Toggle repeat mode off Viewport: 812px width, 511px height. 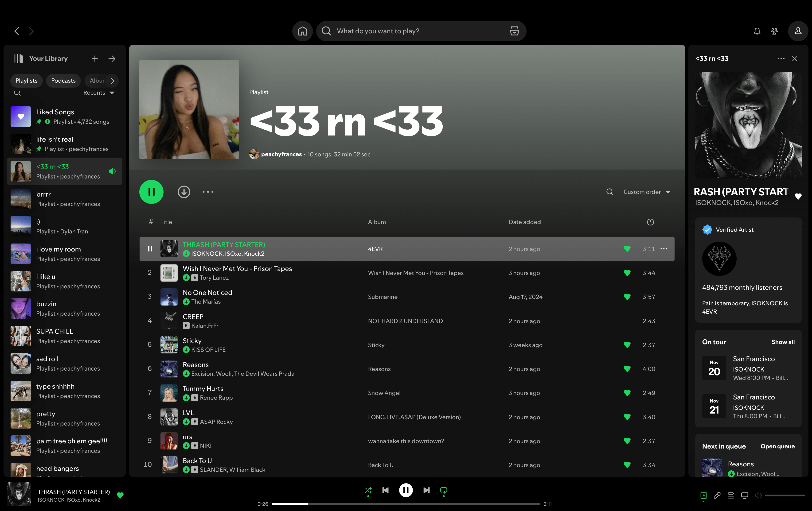[x=444, y=490]
